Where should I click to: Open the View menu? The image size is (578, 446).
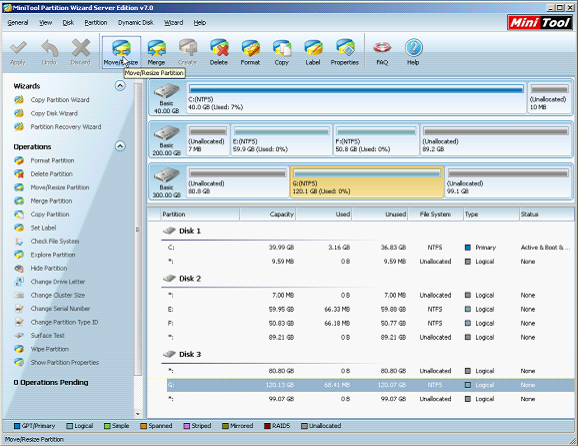pyautogui.click(x=46, y=22)
